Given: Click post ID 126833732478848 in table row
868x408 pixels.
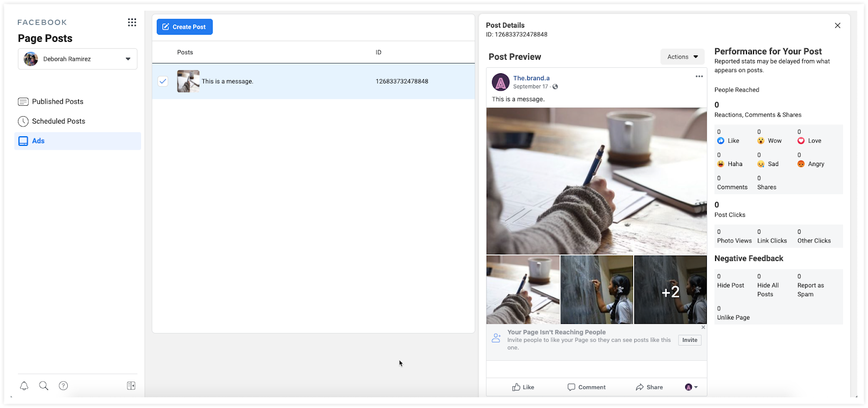Looking at the screenshot, I should tap(402, 81).
